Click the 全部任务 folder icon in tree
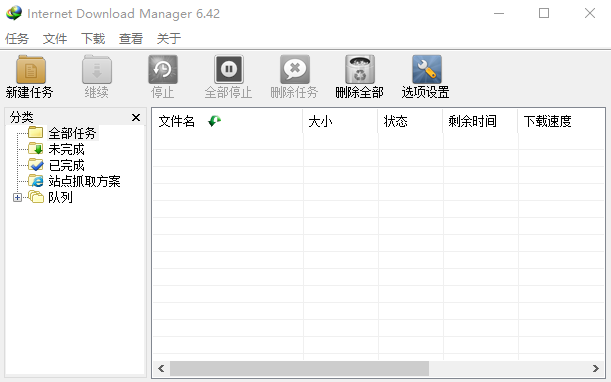Viewport: 611px width, 382px height. (x=35, y=133)
